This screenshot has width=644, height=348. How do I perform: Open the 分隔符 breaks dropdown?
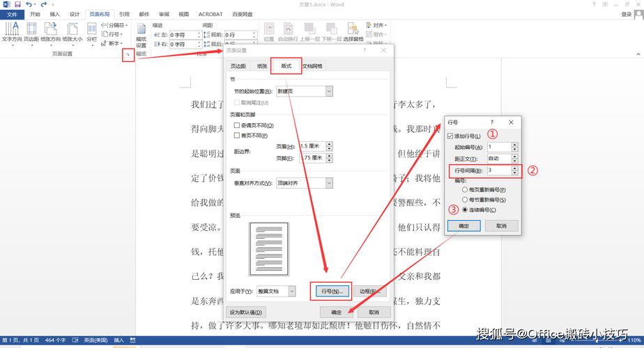114,26
